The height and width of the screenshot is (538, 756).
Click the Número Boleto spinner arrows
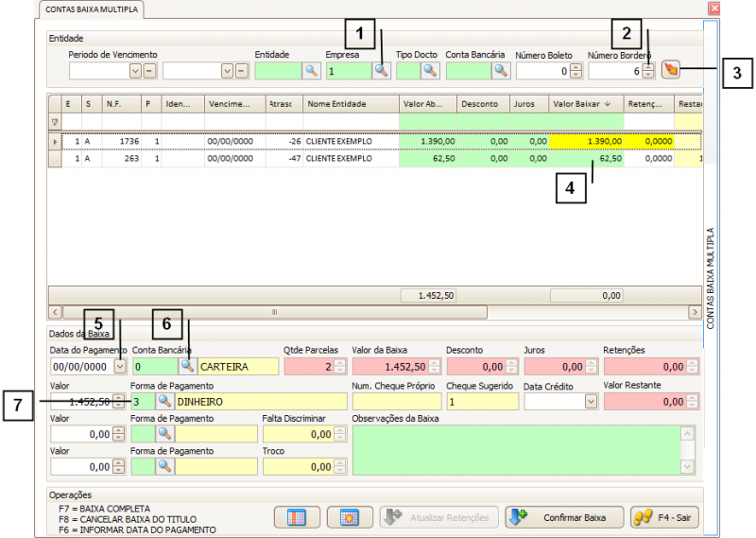576,71
